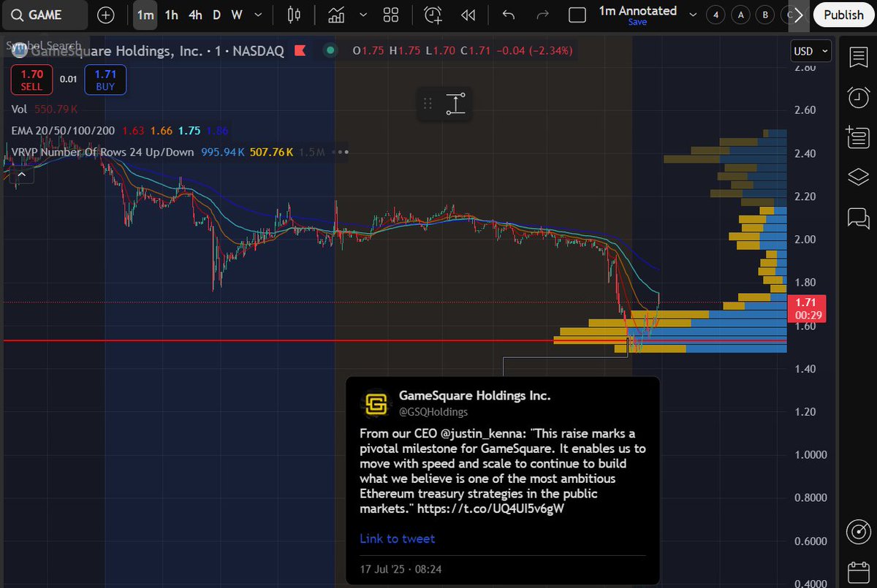Open the layout setup square icon
The width and height of the screenshot is (877, 588).
click(577, 15)
